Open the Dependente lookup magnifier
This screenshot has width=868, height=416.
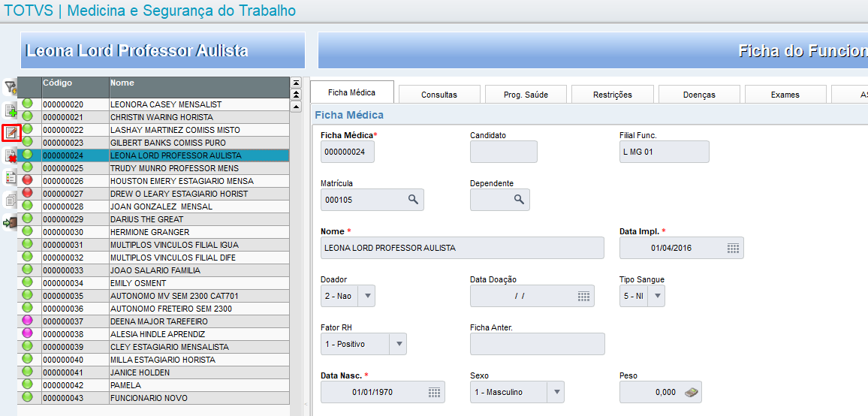coord(519,200)
